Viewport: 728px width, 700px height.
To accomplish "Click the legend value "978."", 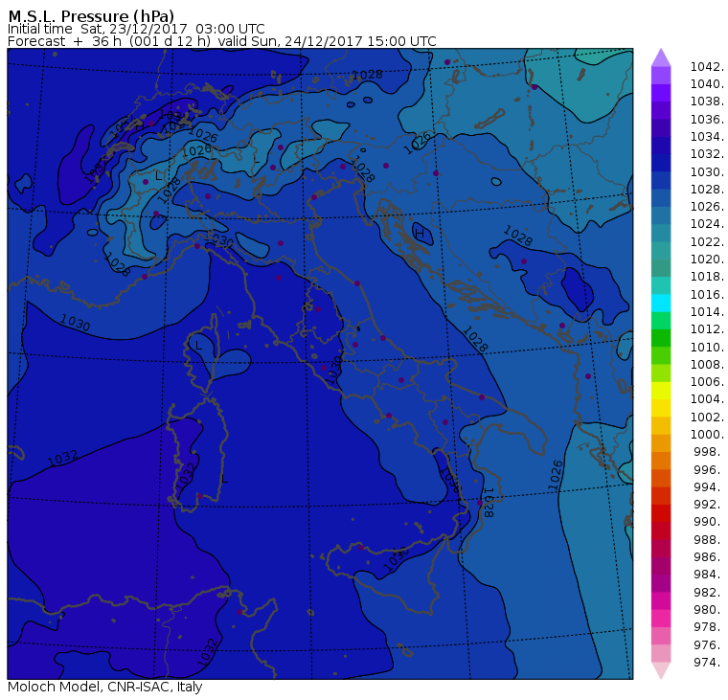I will click(709, 626).
